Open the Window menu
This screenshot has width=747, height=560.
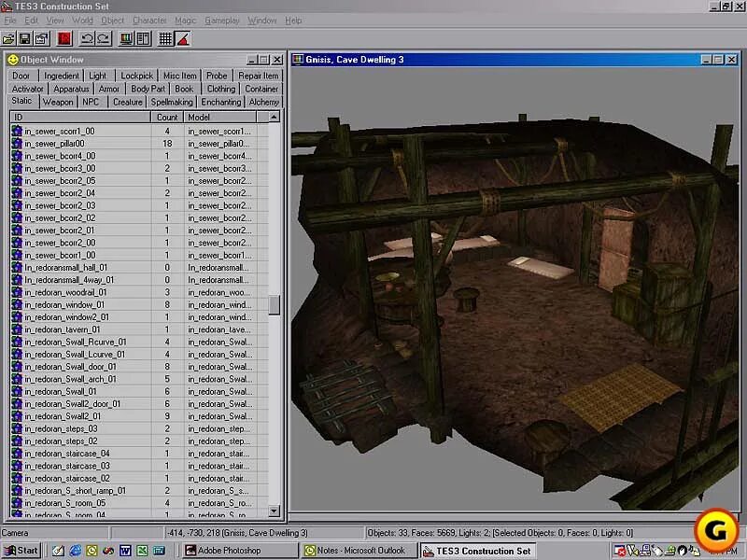(x=262, y=21)
